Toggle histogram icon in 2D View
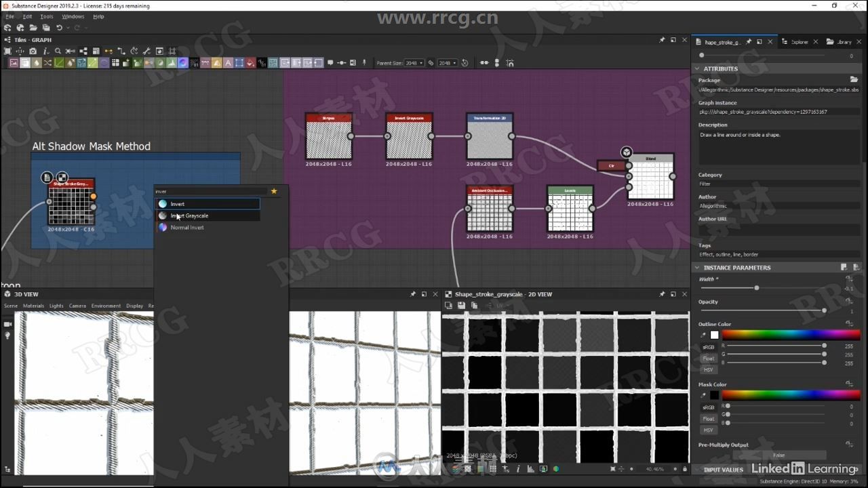The height and width of the screenshot is (488, 868). coord(530,469)
